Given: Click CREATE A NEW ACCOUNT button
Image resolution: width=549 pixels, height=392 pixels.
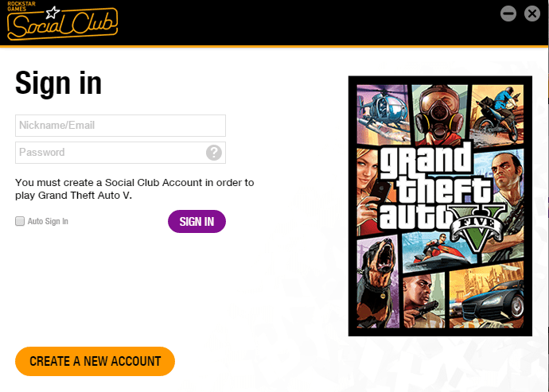Looking at the screenshot, I should 95,361.
